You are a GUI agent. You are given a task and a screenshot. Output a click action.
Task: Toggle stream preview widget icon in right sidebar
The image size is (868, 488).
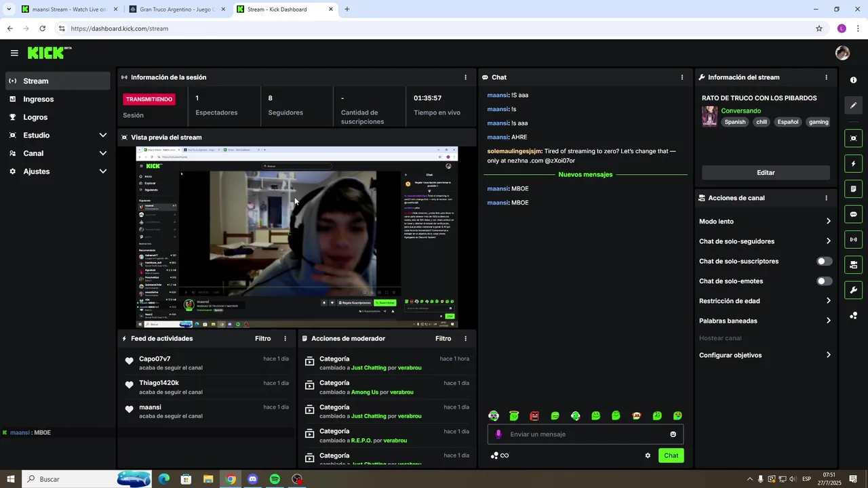click(853, 138)
